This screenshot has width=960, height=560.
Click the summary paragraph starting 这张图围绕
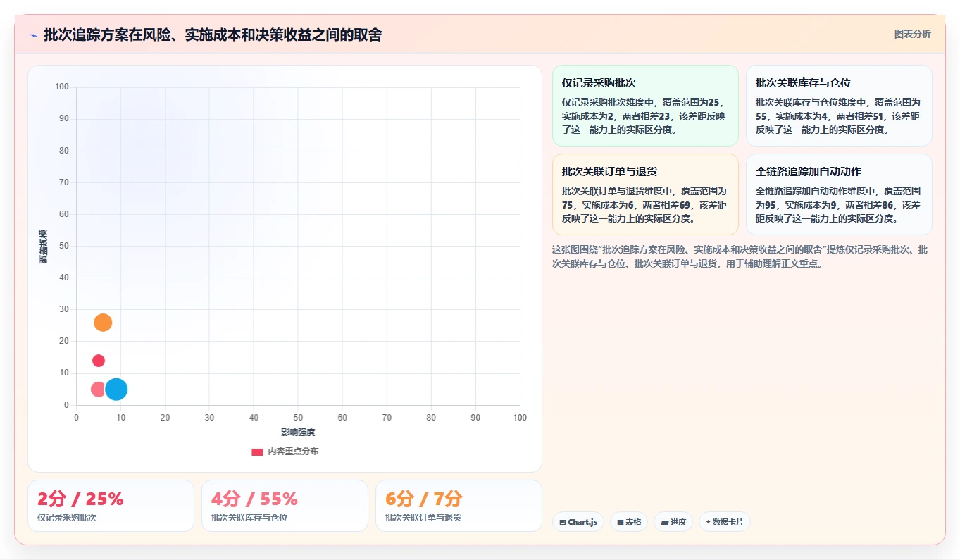coord(742,256)
